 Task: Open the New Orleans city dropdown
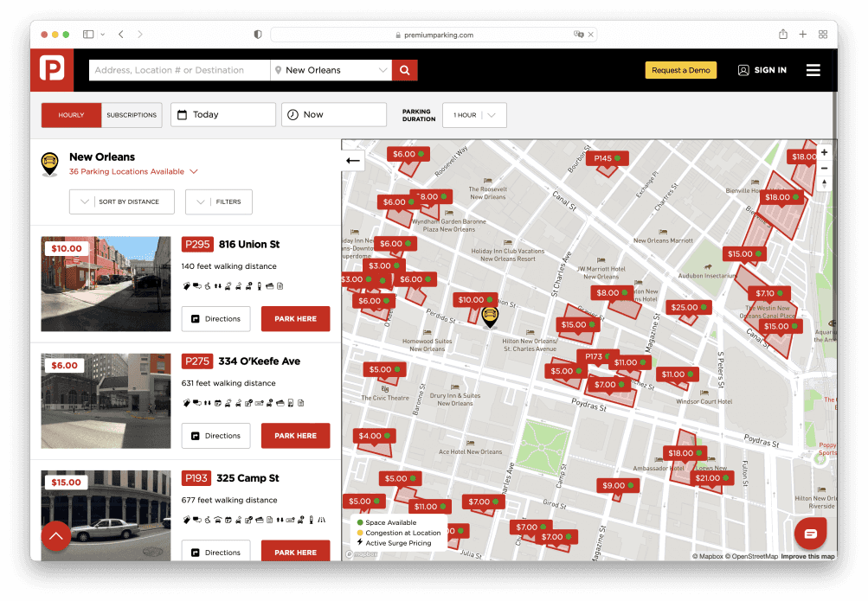point(331,70)
